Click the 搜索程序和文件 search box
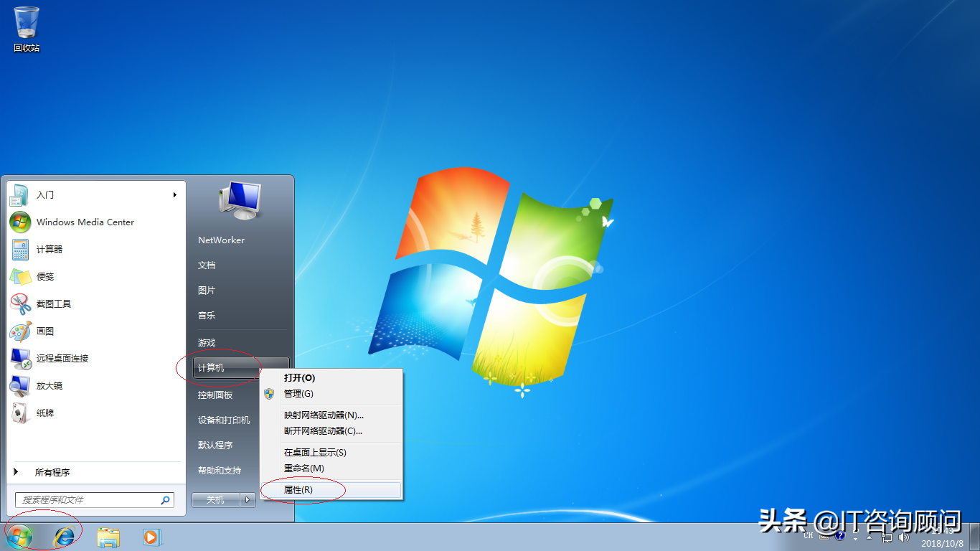Image resolution: width=980 pixels, height=551 pixels. click(94, 500)
